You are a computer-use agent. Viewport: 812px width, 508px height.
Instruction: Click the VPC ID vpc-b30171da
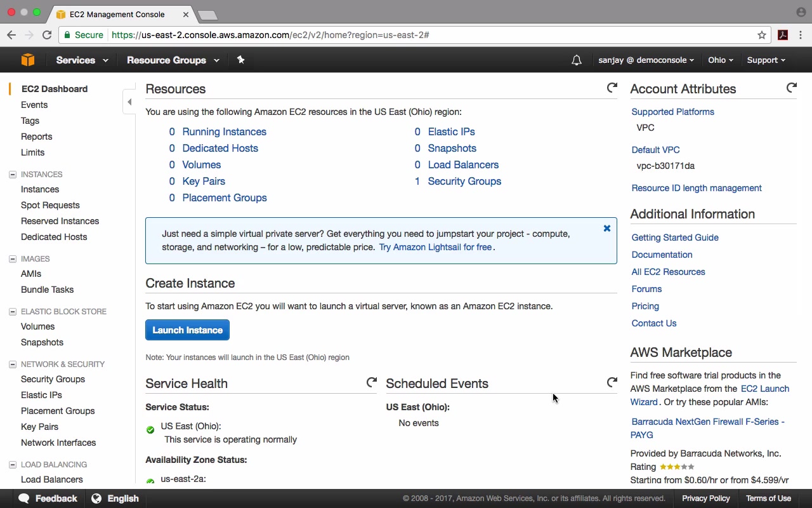click(x=665, y=166)
